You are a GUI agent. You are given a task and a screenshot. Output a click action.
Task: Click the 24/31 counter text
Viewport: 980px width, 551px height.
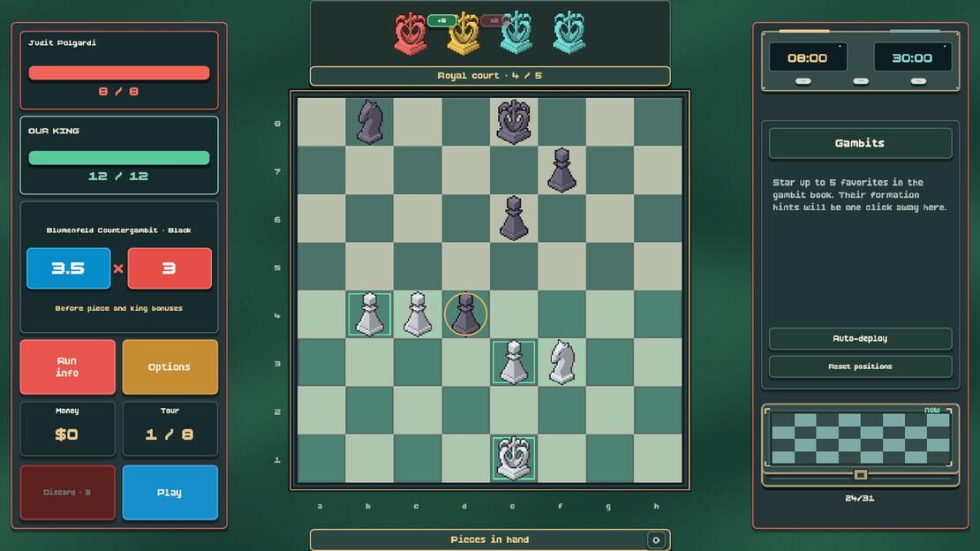point(860,499)
